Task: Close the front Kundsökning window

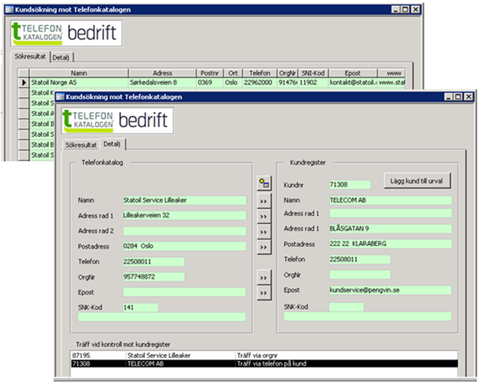Action: (469, 97)
